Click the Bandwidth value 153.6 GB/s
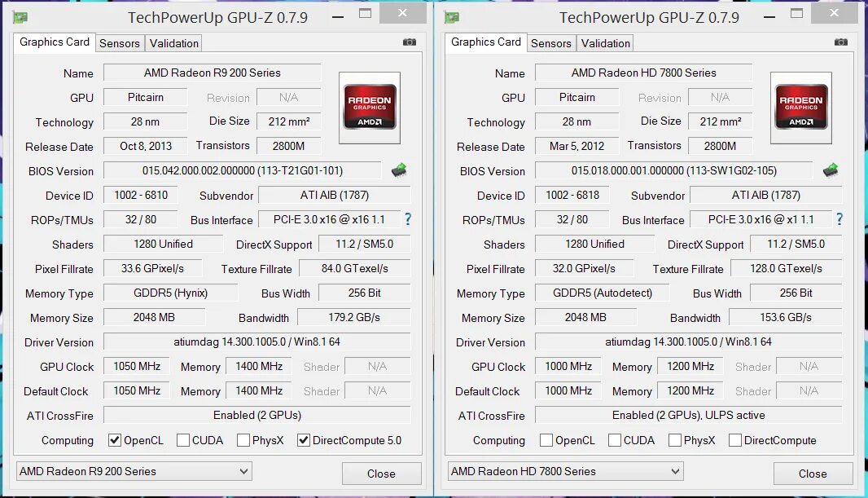868x498 pixels. (x=786, y=317)
